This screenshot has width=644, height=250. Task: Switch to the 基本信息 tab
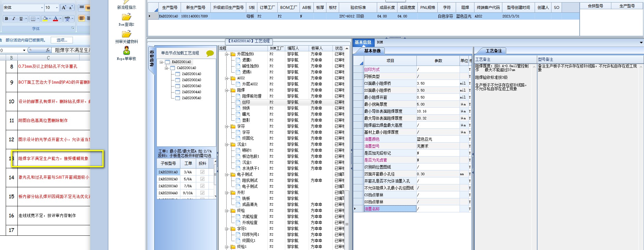pos(363,42)
